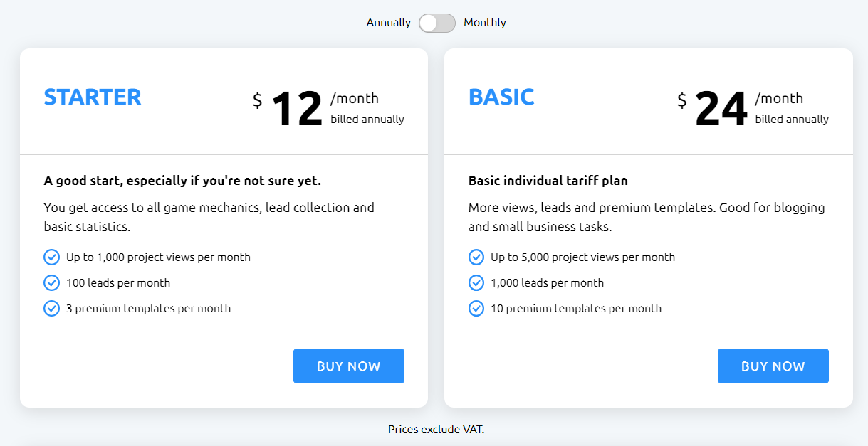Select the Annually billing label

[x=388, y=23]
